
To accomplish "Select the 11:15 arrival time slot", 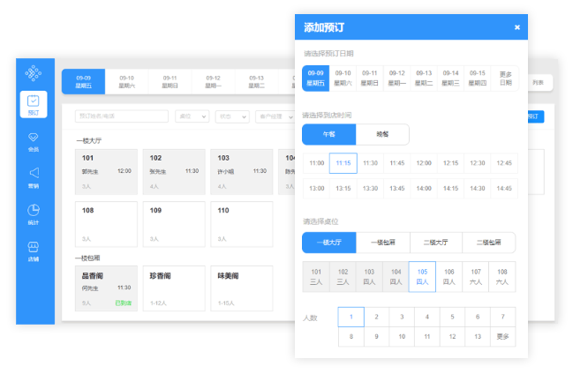I will (343, 163).
